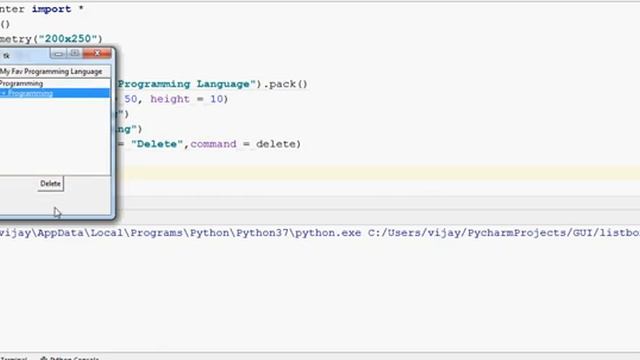Click the My Fav Programming Language label
The height and width of the screenshot is (360, 640).
[x=51, y=71]
